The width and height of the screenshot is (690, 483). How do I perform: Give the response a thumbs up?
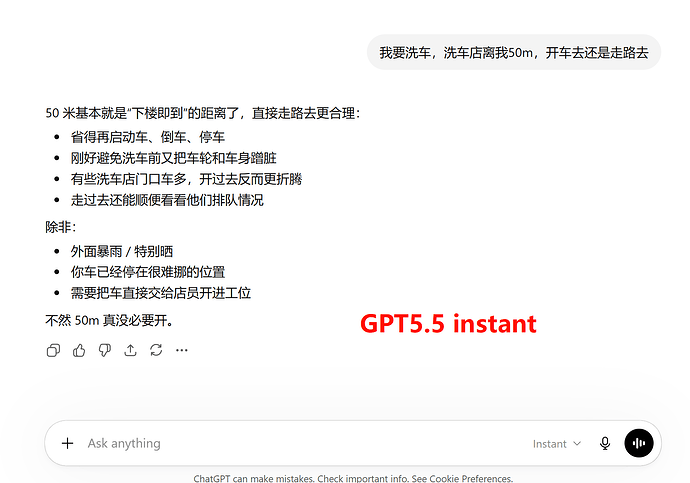pyautogui.click(x=79, y=350)
